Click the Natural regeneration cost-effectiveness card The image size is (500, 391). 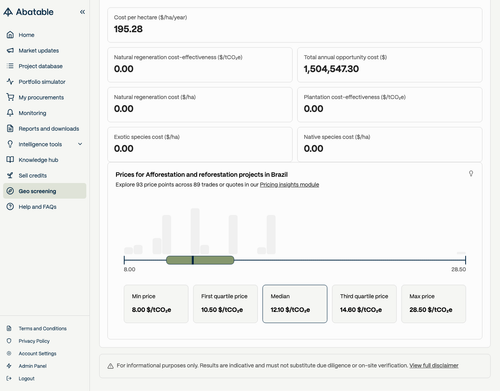[x=200, y=65]
